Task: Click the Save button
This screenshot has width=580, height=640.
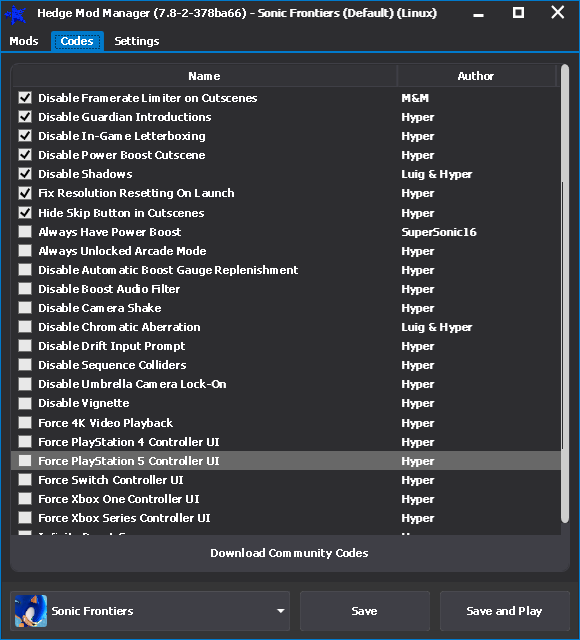Action: (x=364, y=611)
